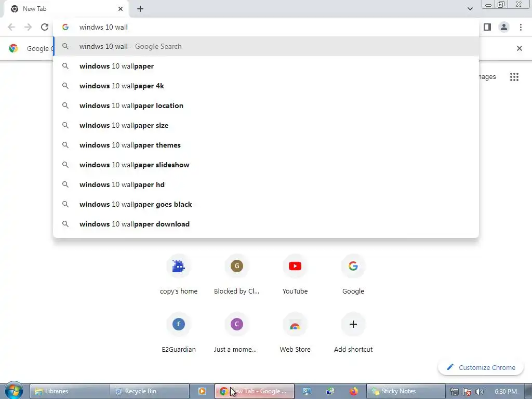Click the taskbar icon left of Firefox
This screenshot has height=399, width=532.
pyautogui.click(x=330, y=391)
